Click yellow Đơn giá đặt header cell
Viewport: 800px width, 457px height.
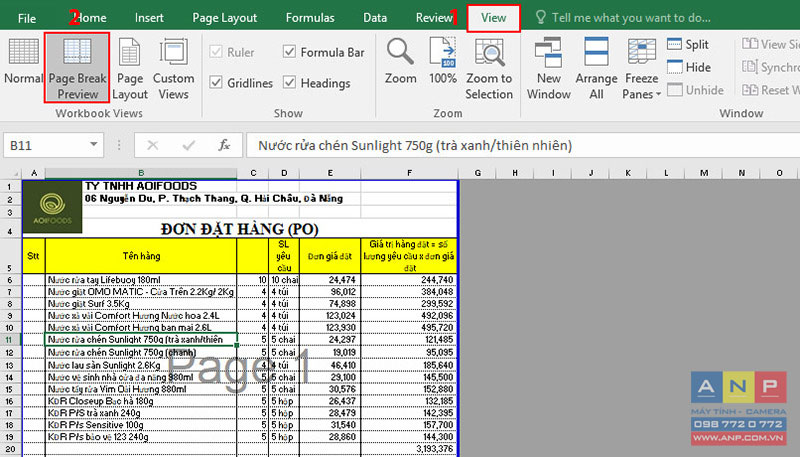[x=330, y=256]
